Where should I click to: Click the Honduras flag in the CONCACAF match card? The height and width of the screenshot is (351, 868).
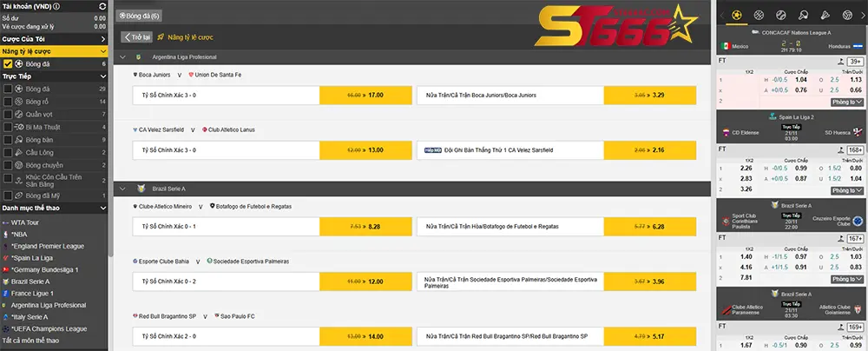point(858,47)
